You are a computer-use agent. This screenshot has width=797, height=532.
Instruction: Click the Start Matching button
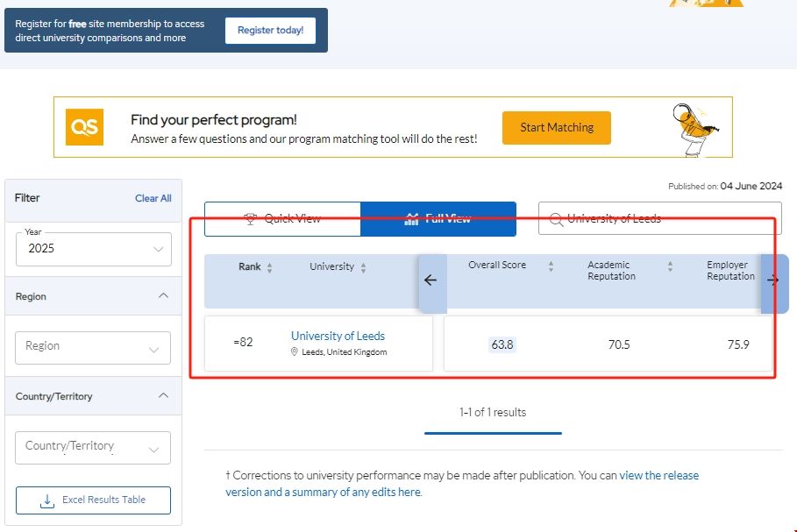pos(556,128)
